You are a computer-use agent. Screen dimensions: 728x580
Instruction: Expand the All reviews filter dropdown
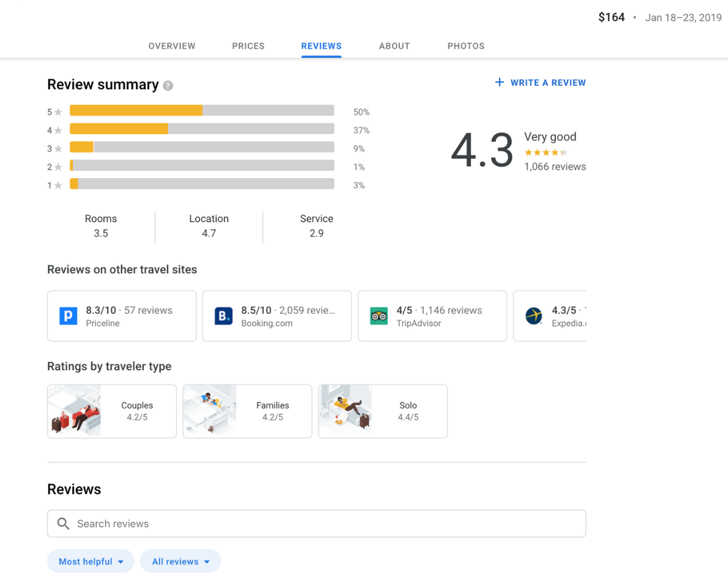pyautogui.click(x=180, y=561)
